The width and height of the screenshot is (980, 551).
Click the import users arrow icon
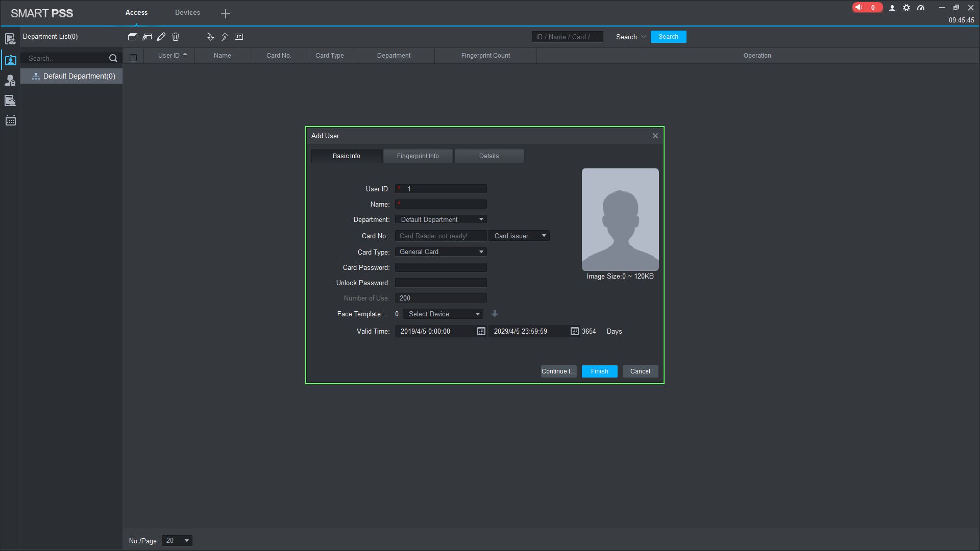pyautogui.click(x=210, y=37)
